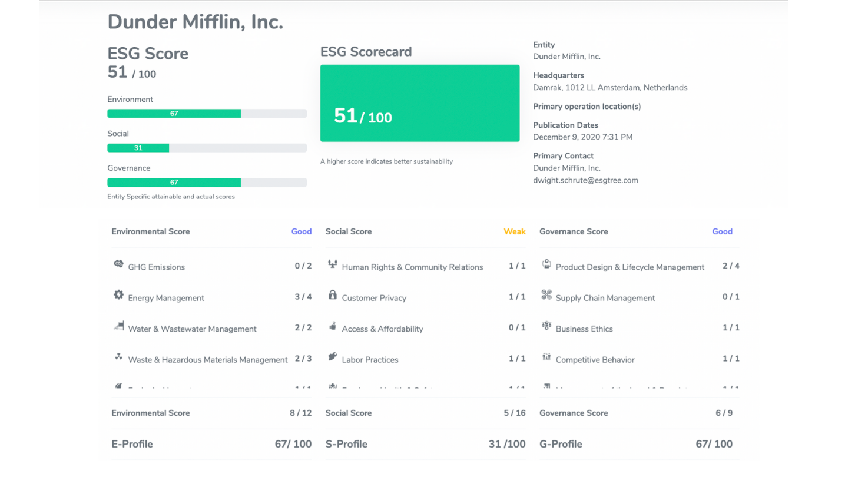
Task: Click the Competitive Behavior people icon
Action: (546, 358)
